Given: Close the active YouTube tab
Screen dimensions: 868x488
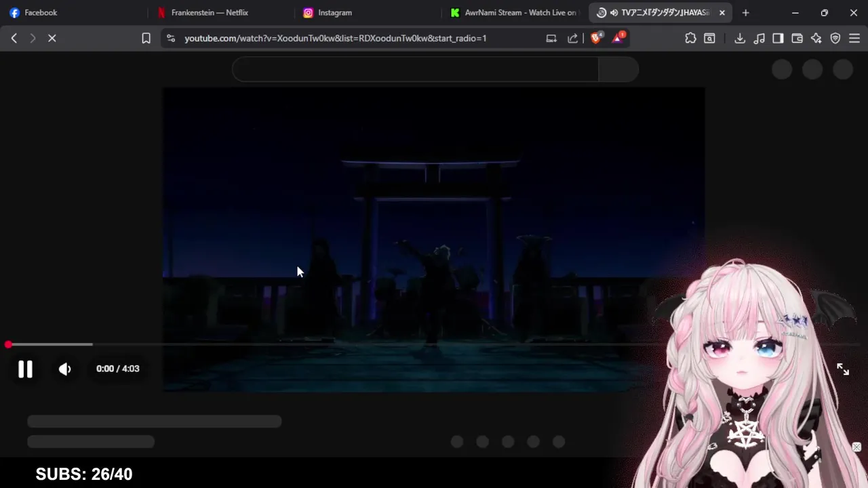Looking at the screenshot, I should pyautogui.click(x=722, y=13).
